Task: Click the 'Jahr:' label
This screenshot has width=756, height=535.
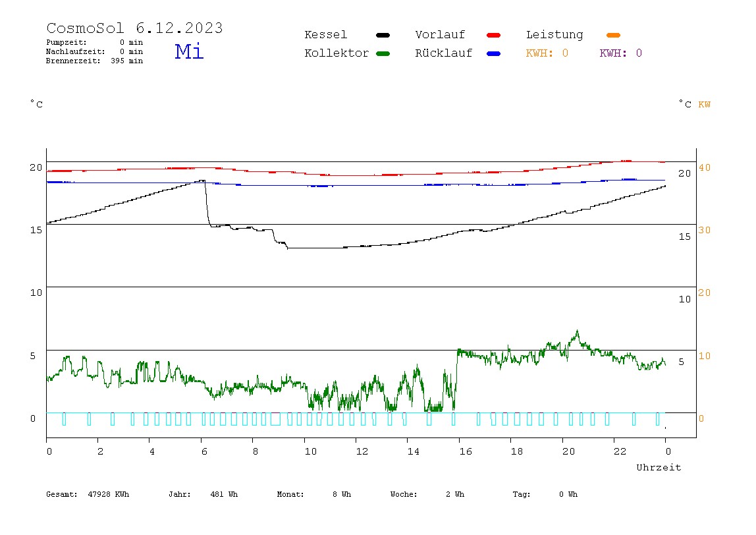Action: tap(179, 494)
